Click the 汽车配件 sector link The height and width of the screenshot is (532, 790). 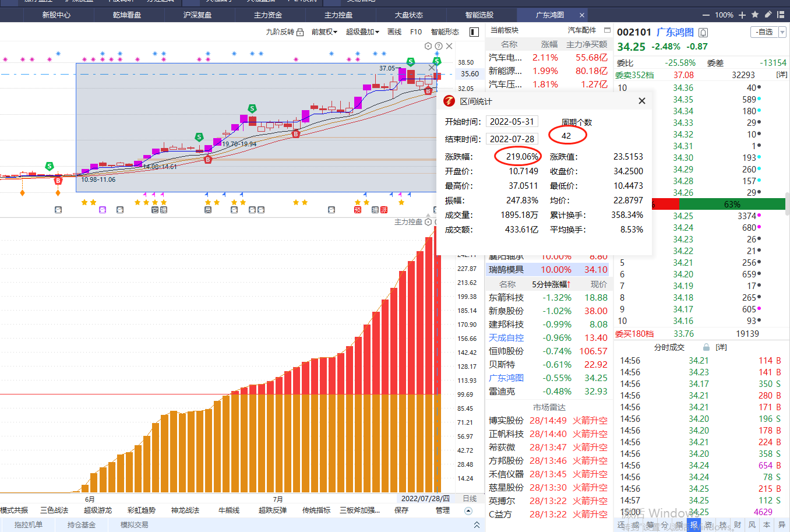tap(582, 30)
